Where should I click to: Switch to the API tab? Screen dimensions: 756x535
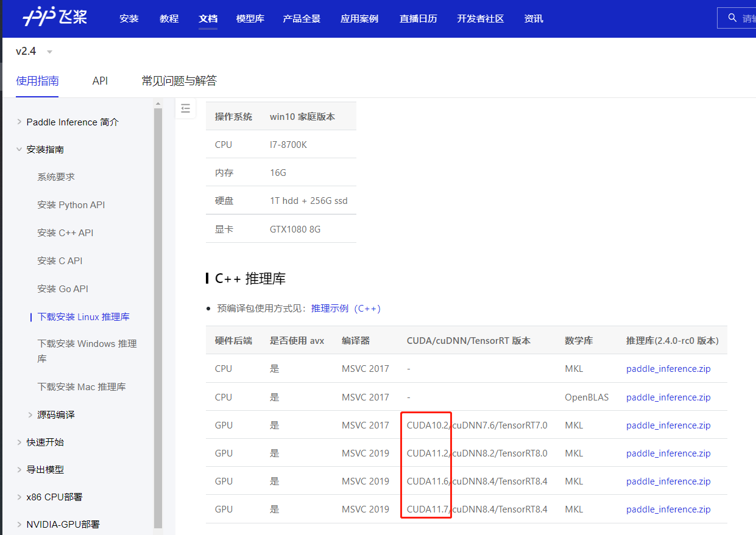(x=100, y=80)
